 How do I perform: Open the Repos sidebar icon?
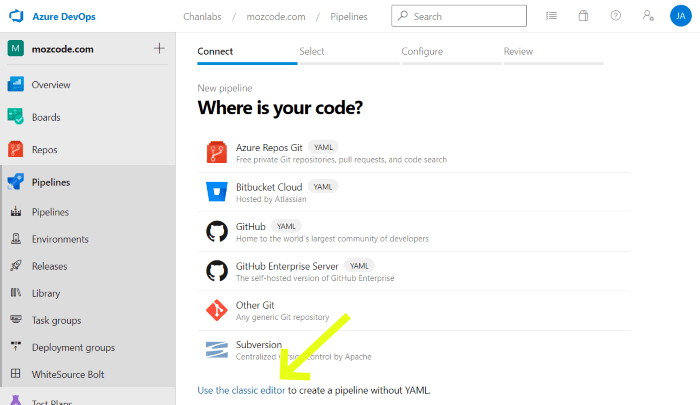click(x=16, y=149)
